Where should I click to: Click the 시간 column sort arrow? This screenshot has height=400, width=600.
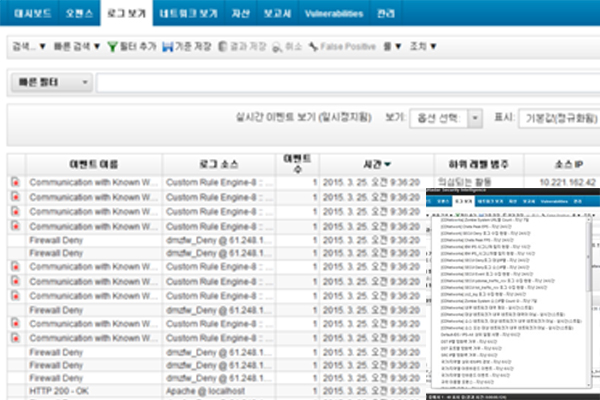click(387, 164)
